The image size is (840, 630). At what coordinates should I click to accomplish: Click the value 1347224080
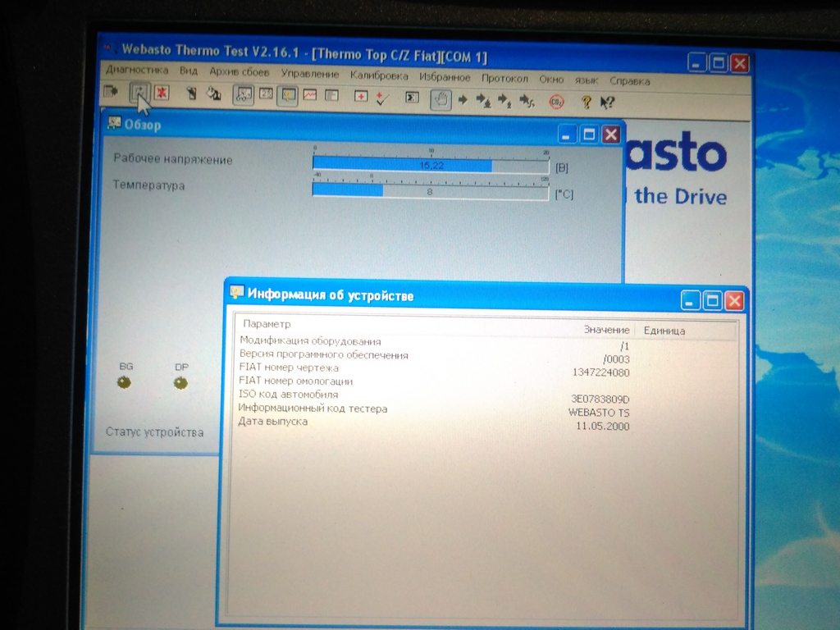click(x=600, y=372)
